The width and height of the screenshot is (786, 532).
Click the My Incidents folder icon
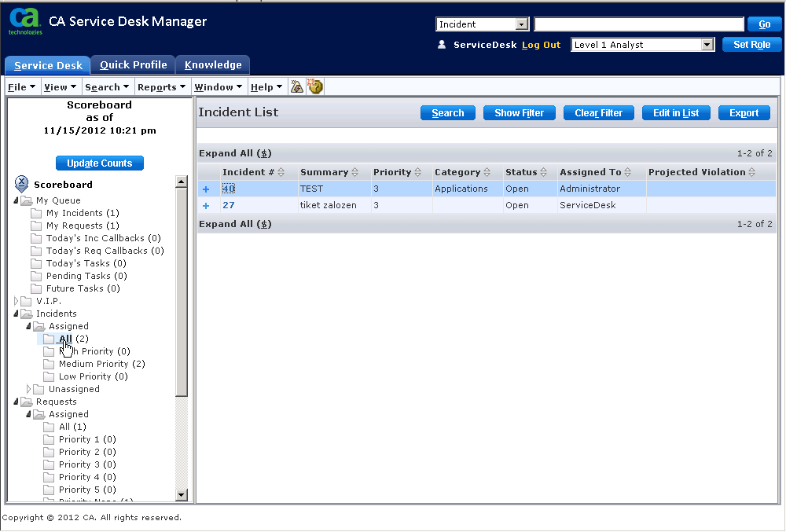tap(36, 214)
